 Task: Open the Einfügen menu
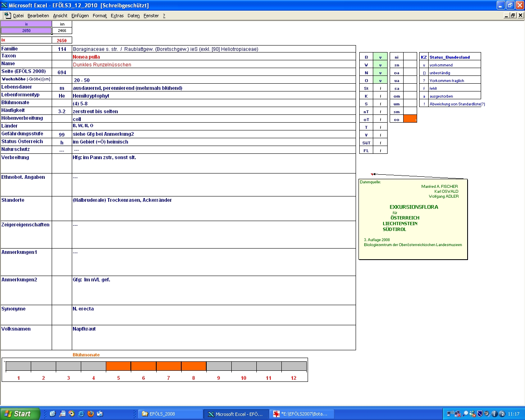pyautogui.click(x=80, y=16)
